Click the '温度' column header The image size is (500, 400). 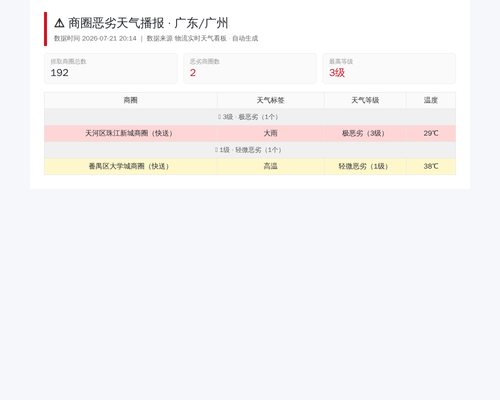pyautogui.click(x=431, y=100)
